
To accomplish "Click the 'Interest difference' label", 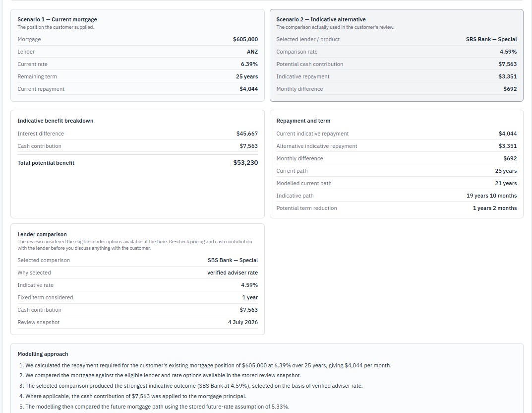I will pos(41,134).
